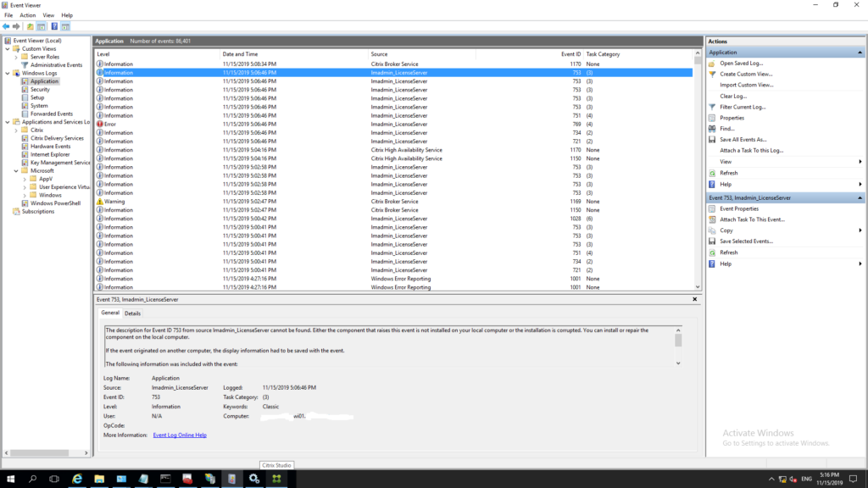Select the Security log in tree

(x=40, y=90)
